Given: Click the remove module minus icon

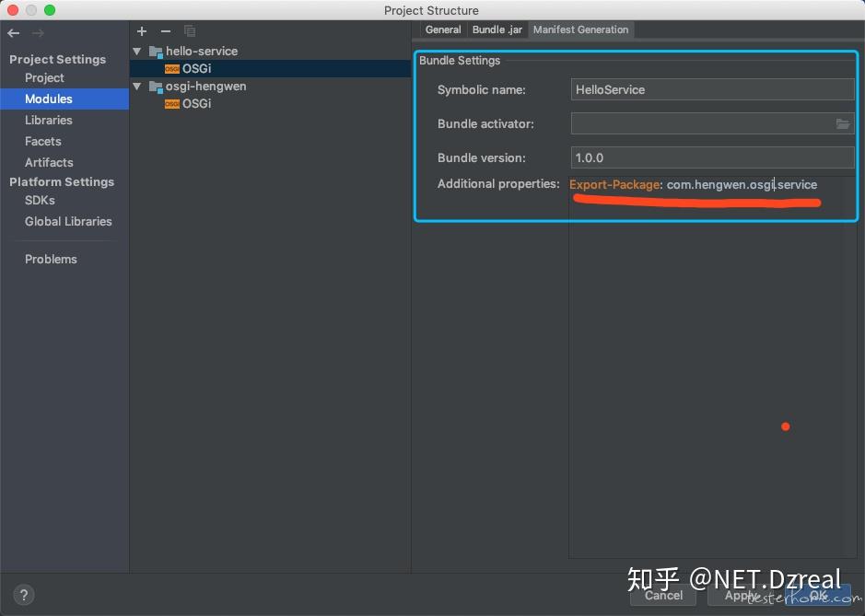Looking at the screenshot, I should coord(164,30).
